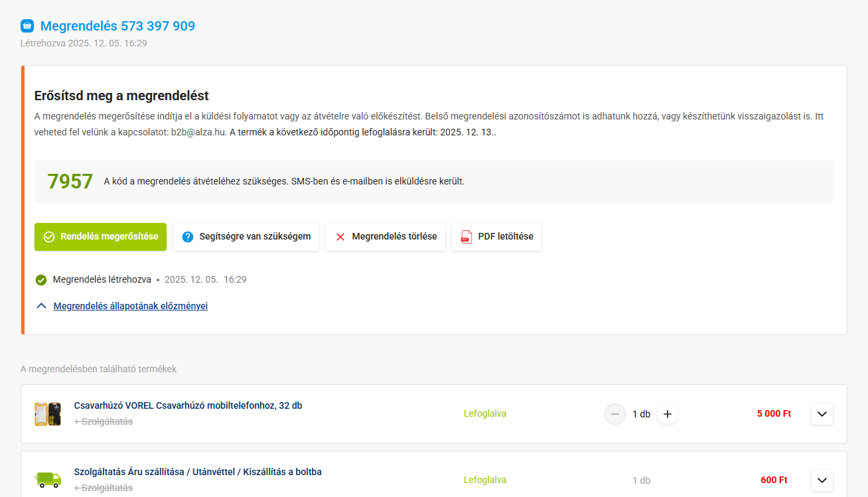Expand the delivery service row details
Image resolution: width=868 pixels, height=497 pixels.
click(822, 480)
